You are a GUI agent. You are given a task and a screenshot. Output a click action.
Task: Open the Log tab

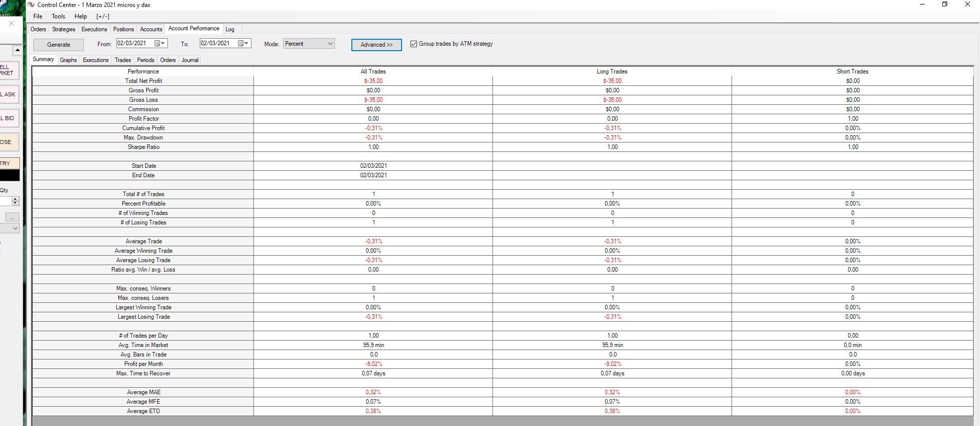pyautogui.click(x=230, y=29)
